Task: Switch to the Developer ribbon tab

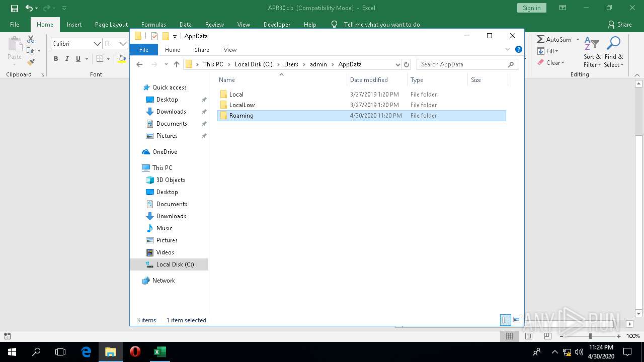Action: (277, 24)
